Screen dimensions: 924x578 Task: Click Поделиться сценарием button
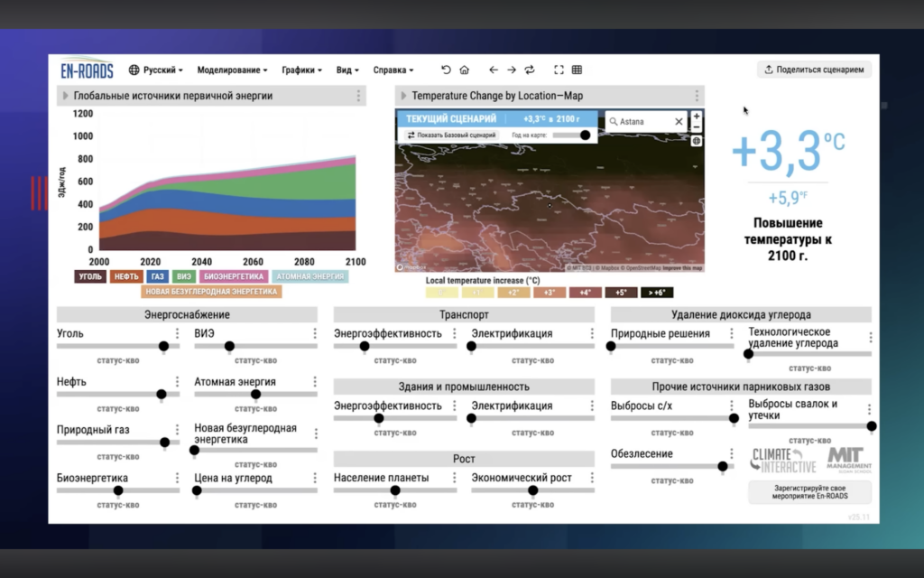(x=815, y=70)
